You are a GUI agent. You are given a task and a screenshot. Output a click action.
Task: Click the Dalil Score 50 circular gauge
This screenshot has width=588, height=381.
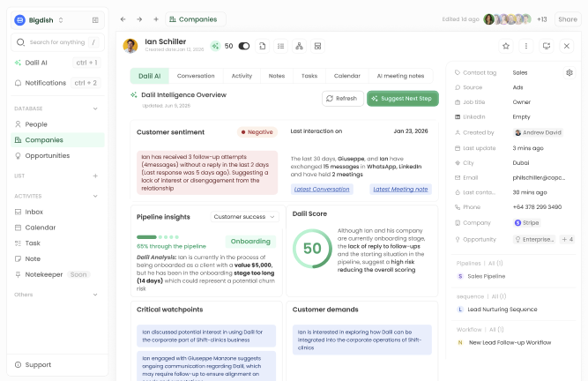(312, 249)
